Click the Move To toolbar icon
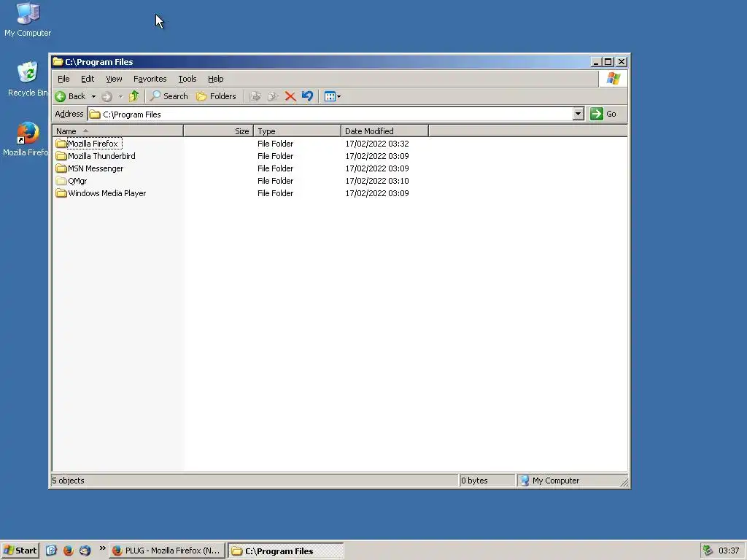747x560 pixels. coord(255,97)
